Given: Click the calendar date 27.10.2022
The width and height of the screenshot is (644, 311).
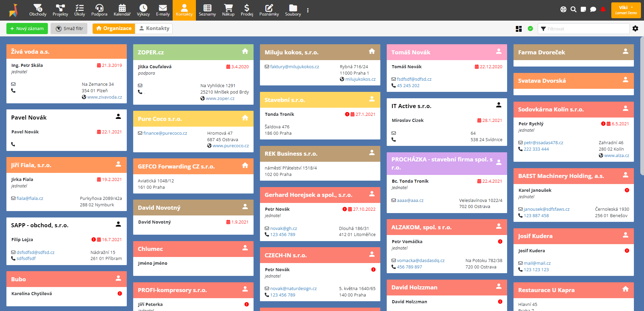Looking at the screenshot, I should [x=364, y=209].
